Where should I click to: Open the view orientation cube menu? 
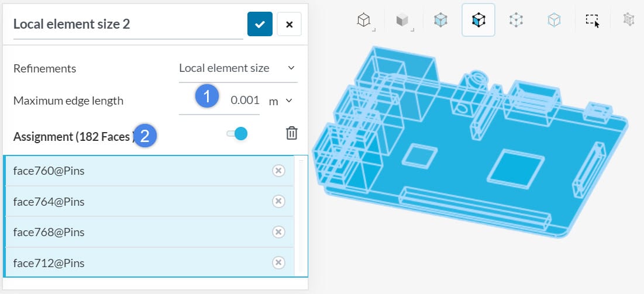tap(364, 20)
